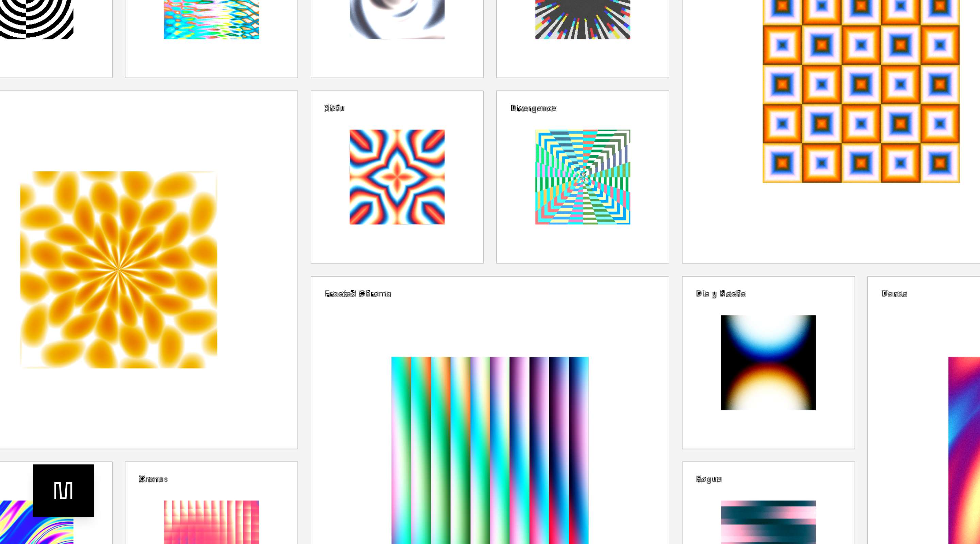
Task: Open the Rogue artwork title link
Action: (708, 479)
